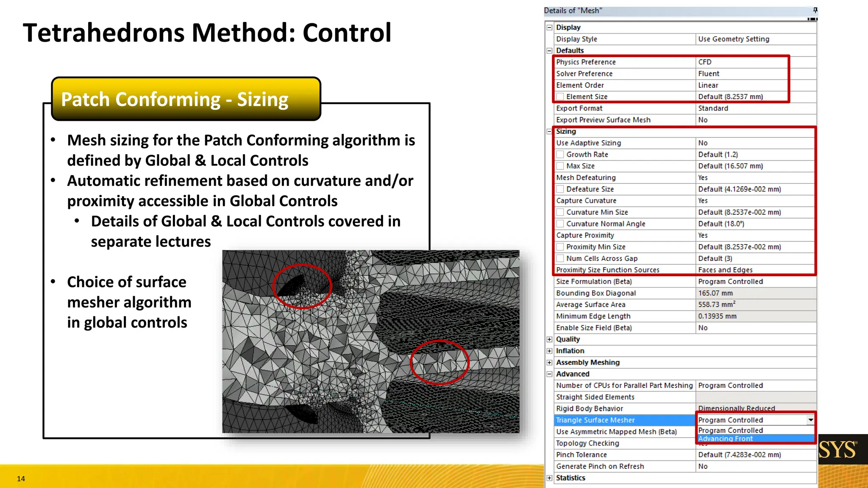
Task: Collapse the Advanced section
Action: (x=549, y=374)
